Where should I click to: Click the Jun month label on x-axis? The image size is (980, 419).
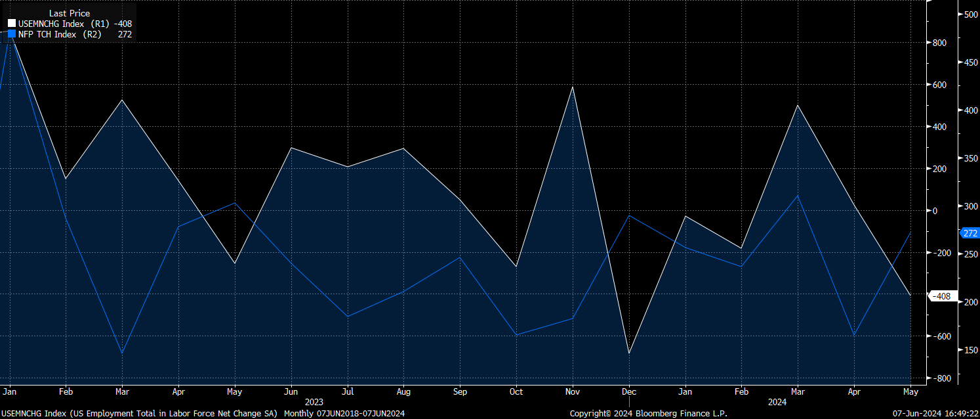click(x=291, y=391)
